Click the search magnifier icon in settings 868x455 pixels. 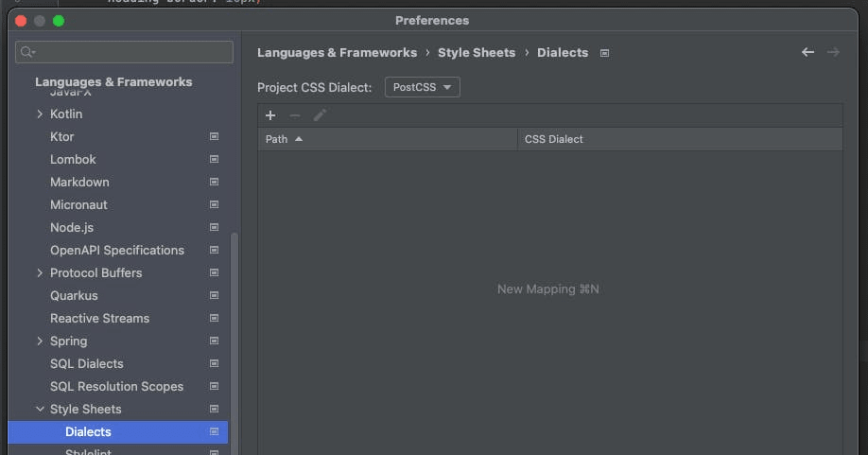tap(27, 52)
